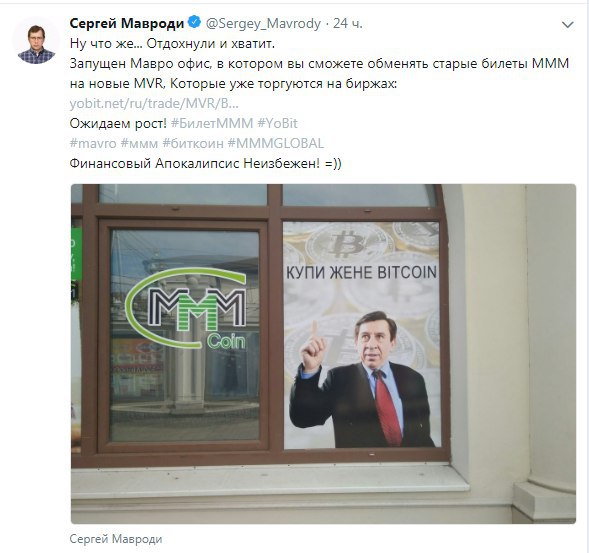The height and width of the screenshot is (553, 589).
Task: Click the MMM Coin logo in photo
Action: (x=186, y=308)
